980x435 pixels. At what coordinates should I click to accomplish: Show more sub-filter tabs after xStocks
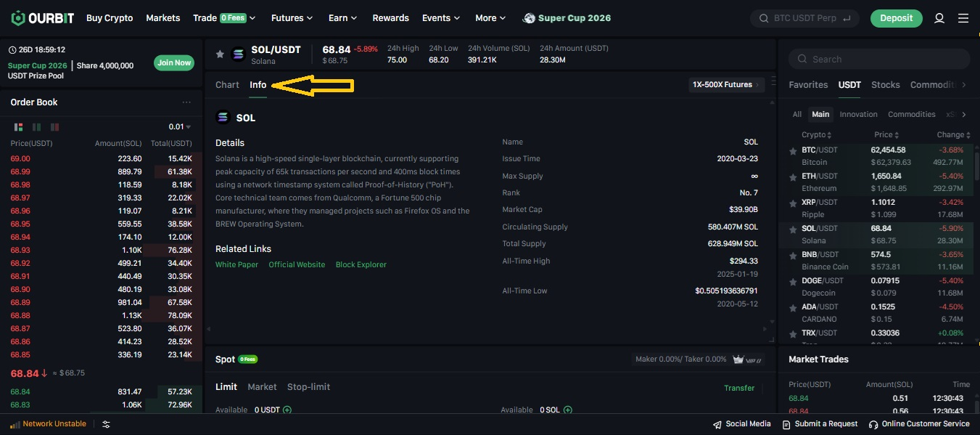click(964, 115)
